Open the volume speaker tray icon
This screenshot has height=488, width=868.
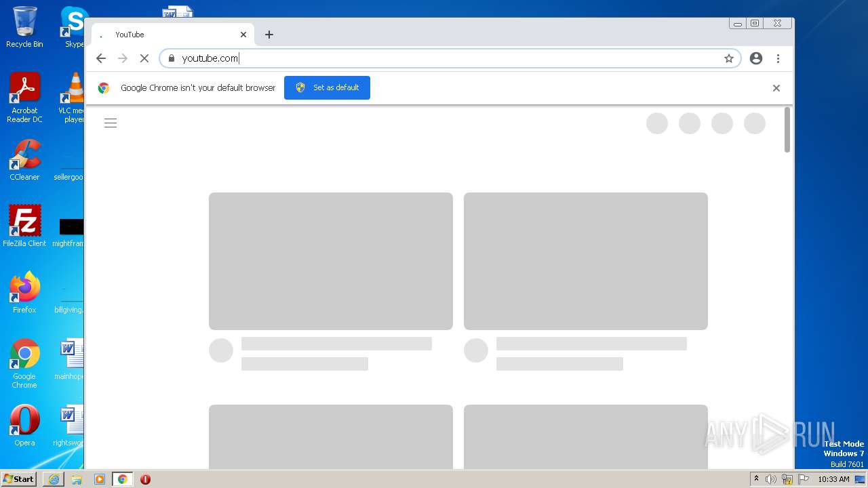click(771, 479)
